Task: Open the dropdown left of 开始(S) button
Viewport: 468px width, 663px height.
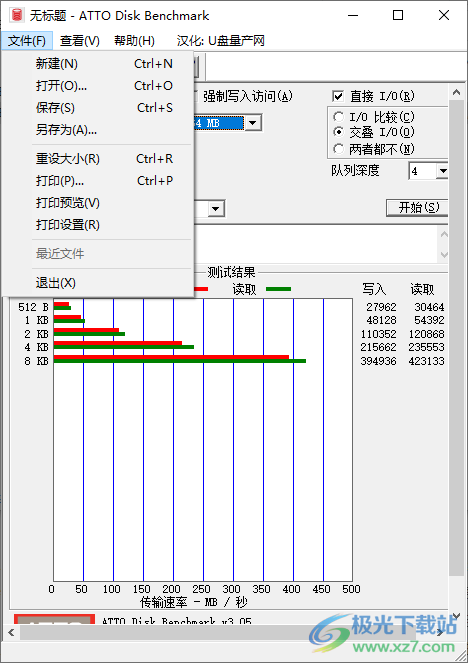Action: 215,208
